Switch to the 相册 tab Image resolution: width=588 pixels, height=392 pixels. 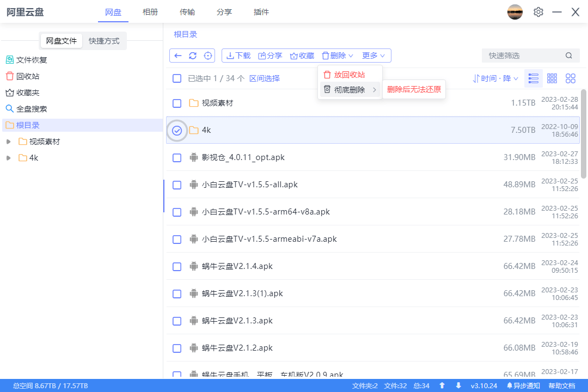point(150,11)
